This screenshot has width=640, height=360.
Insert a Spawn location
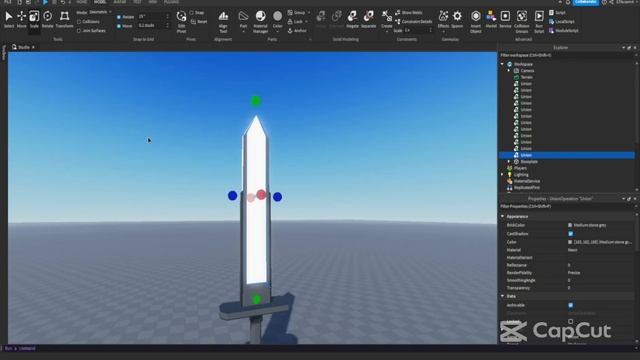coord(457,20)
